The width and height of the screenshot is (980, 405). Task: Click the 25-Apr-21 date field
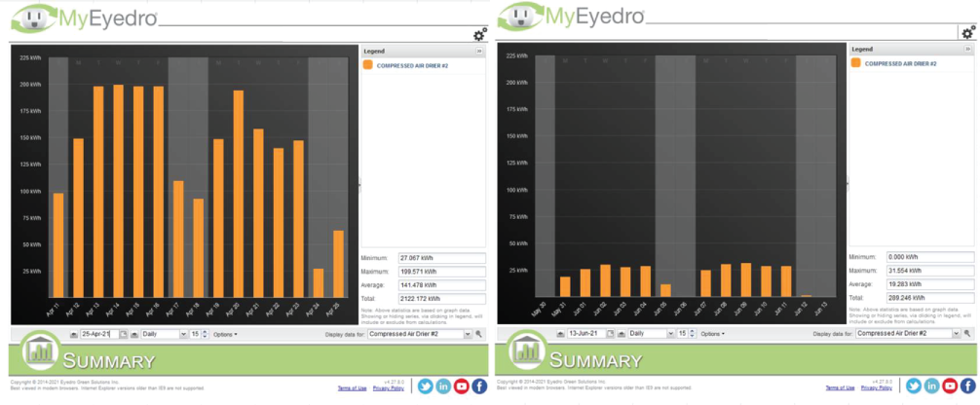pyautogui.click(x=98, y=334)
